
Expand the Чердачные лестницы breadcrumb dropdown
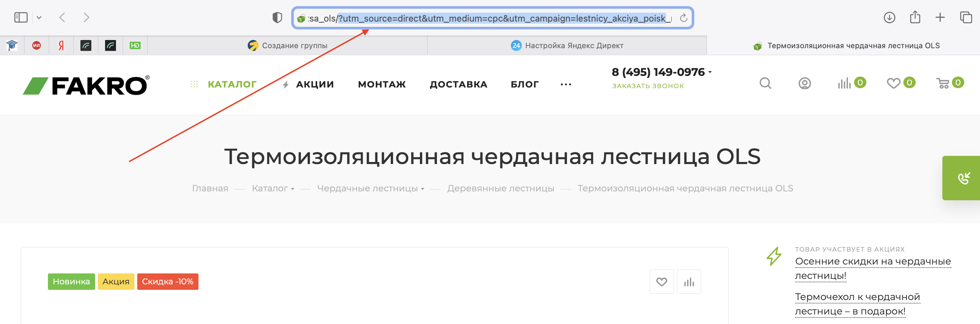coord(423,189)
